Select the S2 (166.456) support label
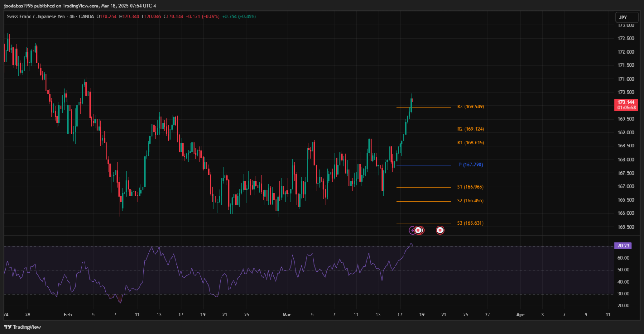 tap(470, 201)
